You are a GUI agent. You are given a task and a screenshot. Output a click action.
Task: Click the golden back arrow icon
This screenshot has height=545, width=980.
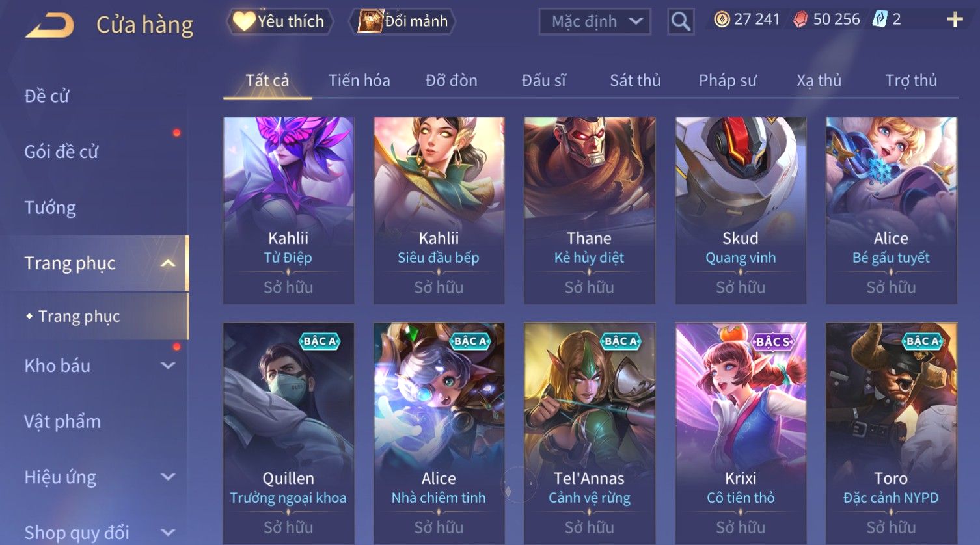coord(49,25)
